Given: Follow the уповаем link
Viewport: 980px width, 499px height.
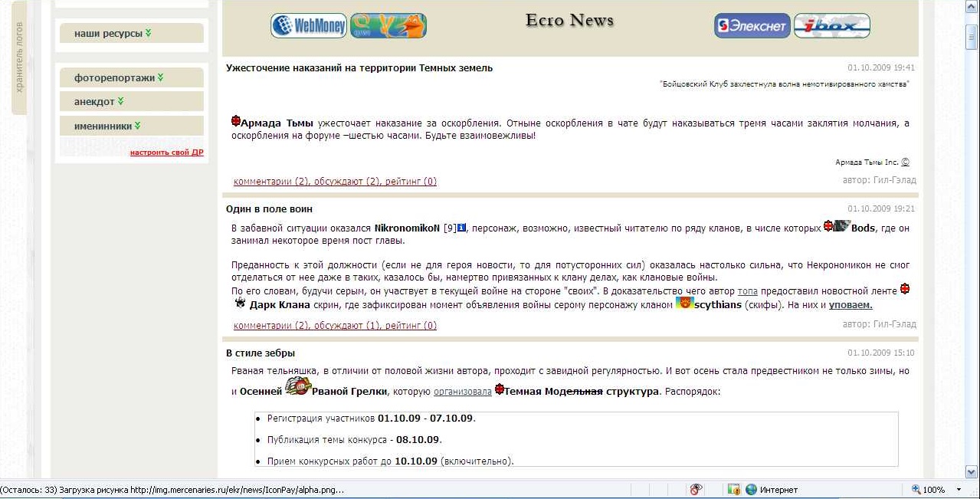Looking at the screenshot, I should (x=851, y=305).
